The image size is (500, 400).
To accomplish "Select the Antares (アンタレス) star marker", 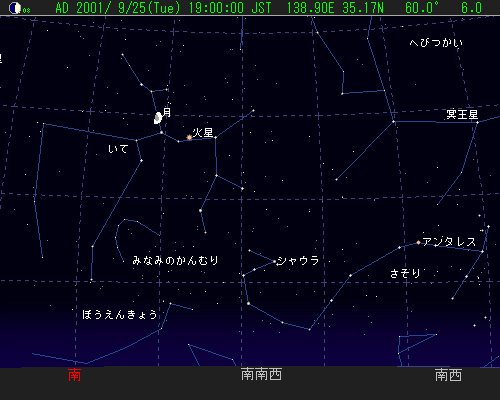I will click(418, 243).
